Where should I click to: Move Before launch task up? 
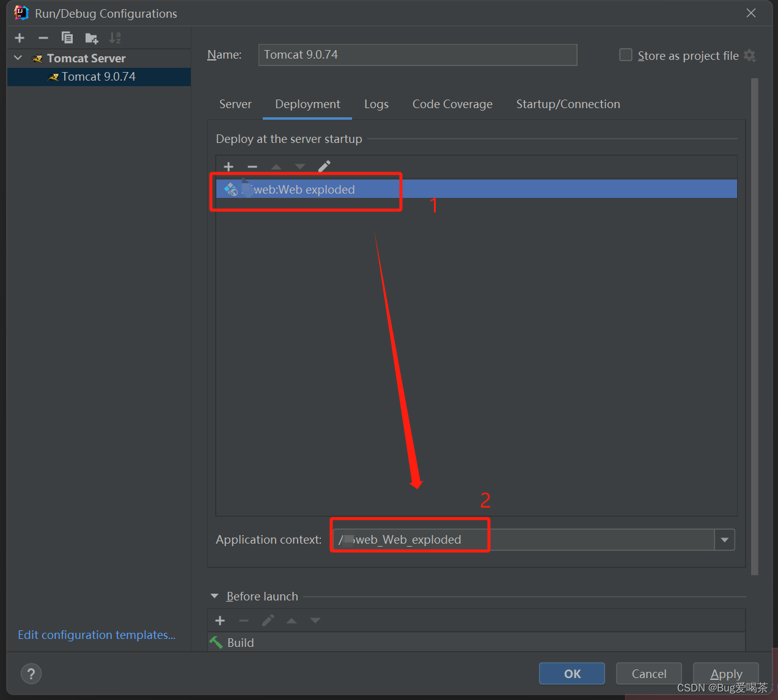(292, 621)
